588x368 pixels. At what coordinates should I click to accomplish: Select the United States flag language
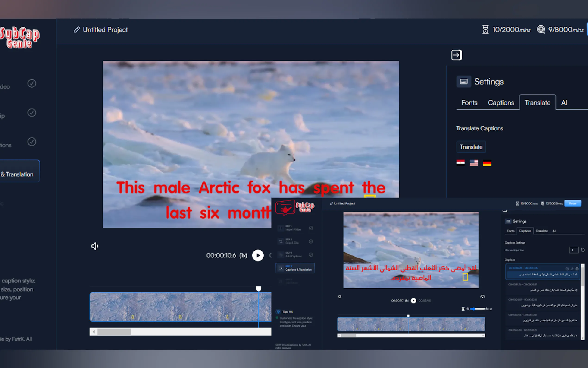click(473, 163)
